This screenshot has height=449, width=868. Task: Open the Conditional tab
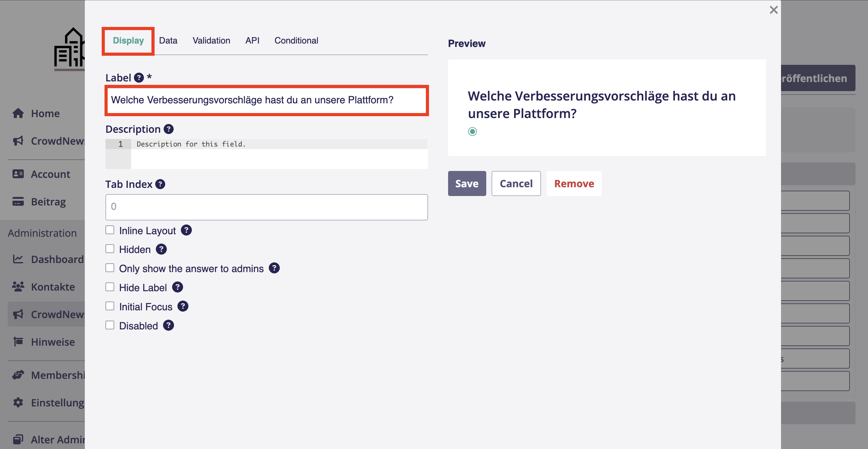(x=296, y=40)
